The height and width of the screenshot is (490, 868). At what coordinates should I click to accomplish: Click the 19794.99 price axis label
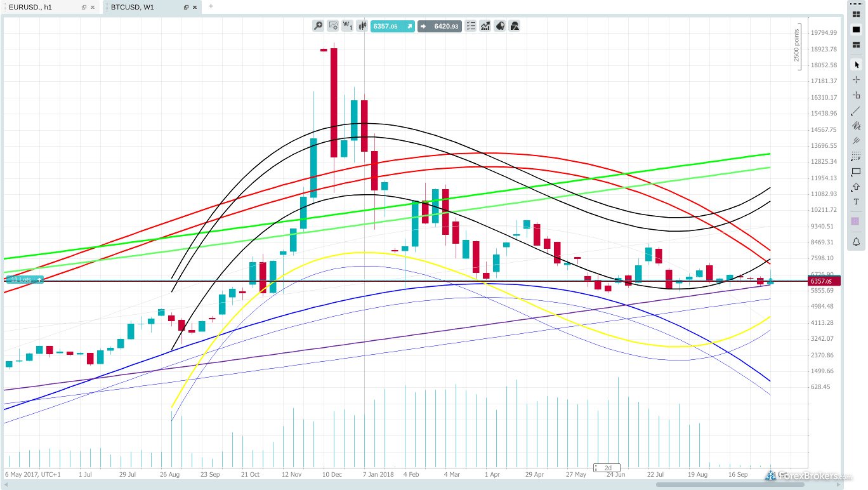point(824,32)
